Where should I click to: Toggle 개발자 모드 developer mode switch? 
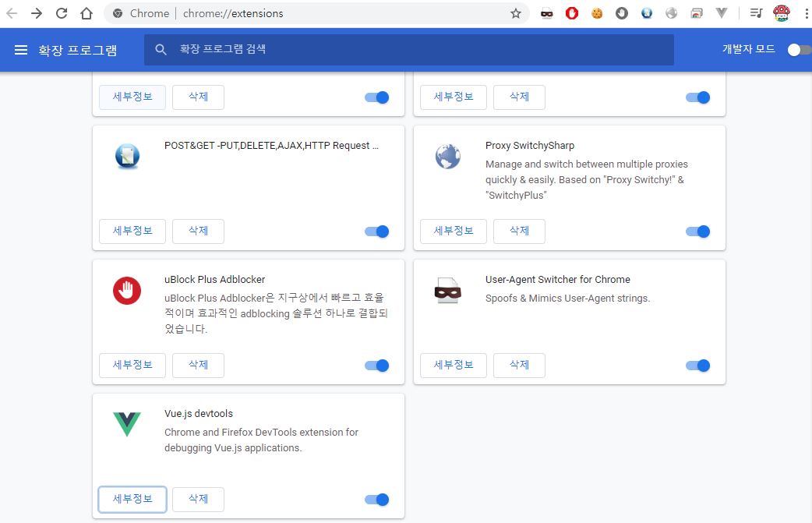point(798,50)
